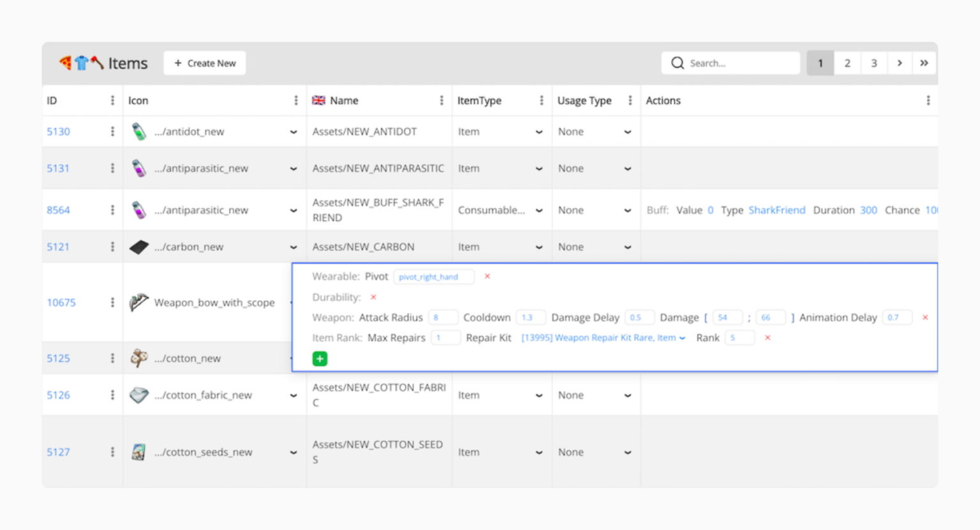Open the ItemType dropdown for NEW_ANTIDOT
Viewport: 980px width, 530px height.
[539, 131]
